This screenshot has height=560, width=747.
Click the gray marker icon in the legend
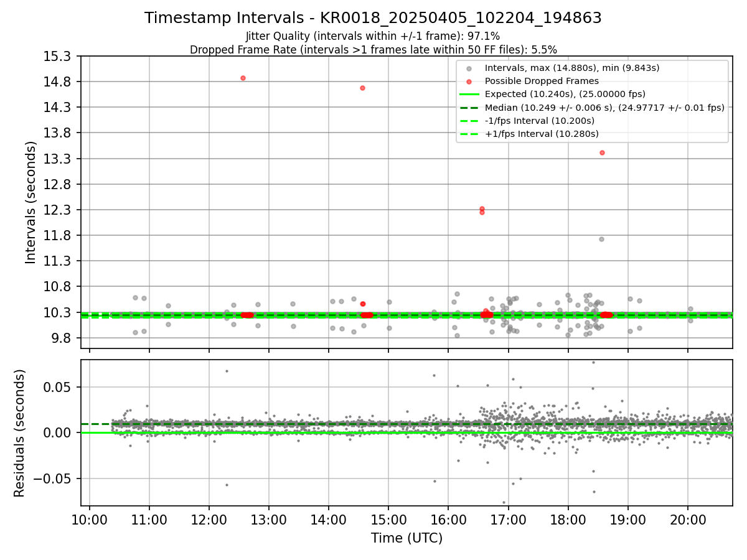tap(469, 68)
